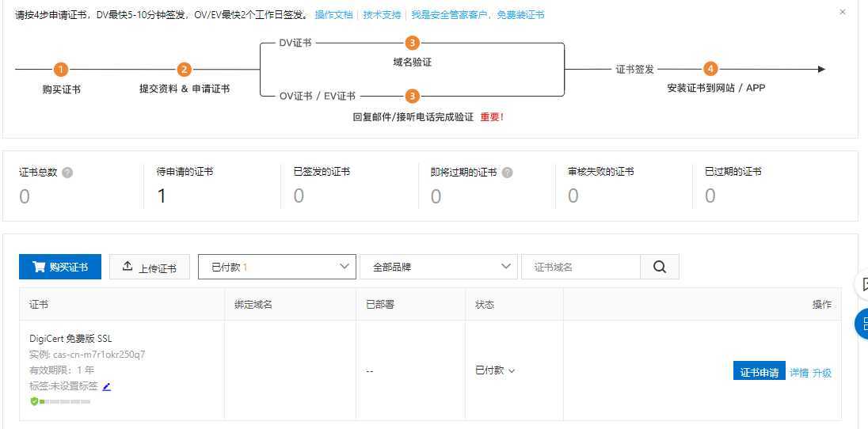The width and height of the screenshot is (868, 429).
Task: Click the 有效期限：1 年 text
Action: point(62,370)
